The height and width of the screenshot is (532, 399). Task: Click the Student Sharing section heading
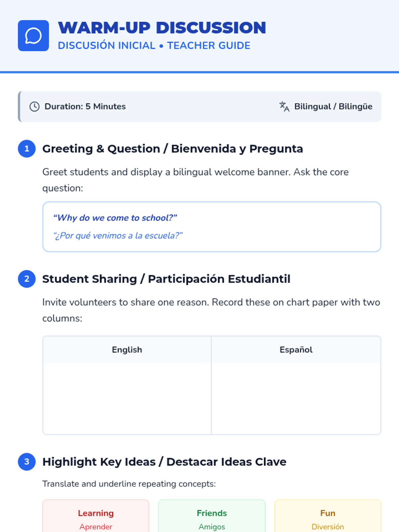point(166,279)
